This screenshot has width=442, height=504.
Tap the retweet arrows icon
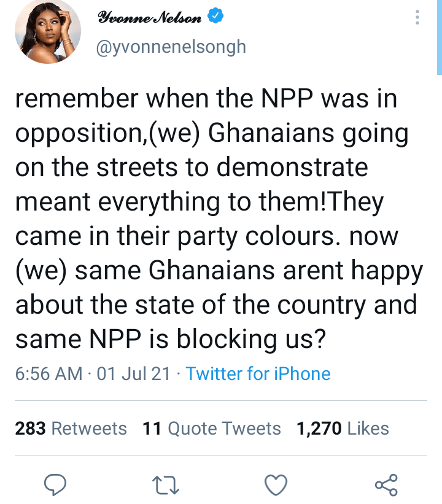(166, 486)
